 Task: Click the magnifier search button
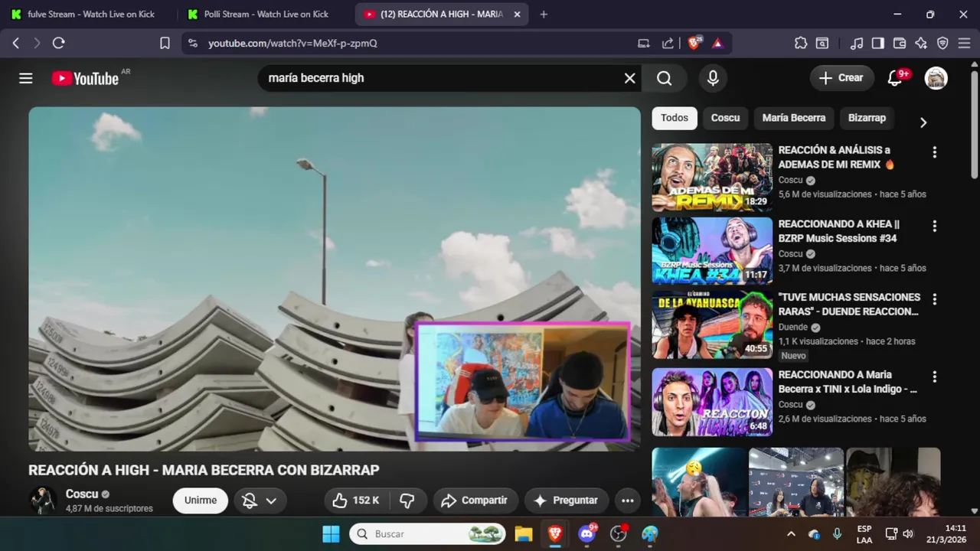point(664,78)
